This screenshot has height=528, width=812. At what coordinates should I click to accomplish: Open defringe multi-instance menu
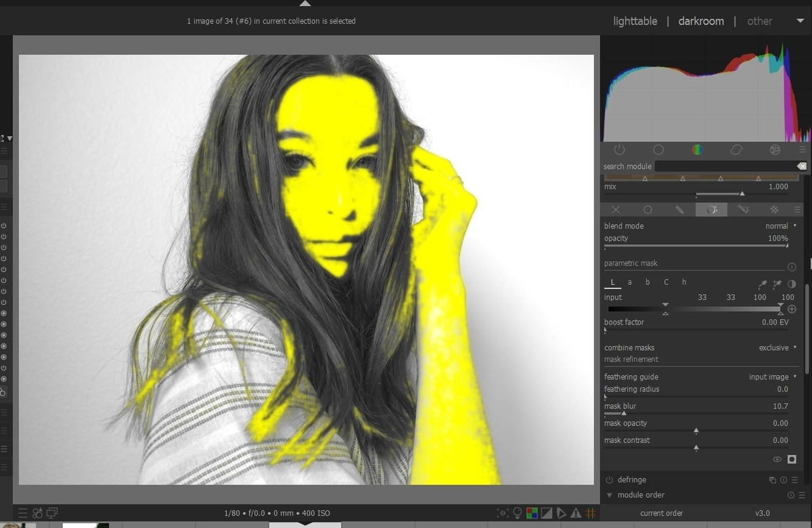click(773, 480)
